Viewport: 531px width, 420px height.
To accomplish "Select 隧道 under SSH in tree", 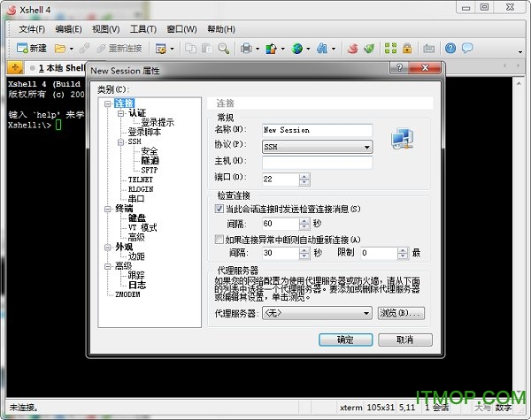I will click(150, 160).
